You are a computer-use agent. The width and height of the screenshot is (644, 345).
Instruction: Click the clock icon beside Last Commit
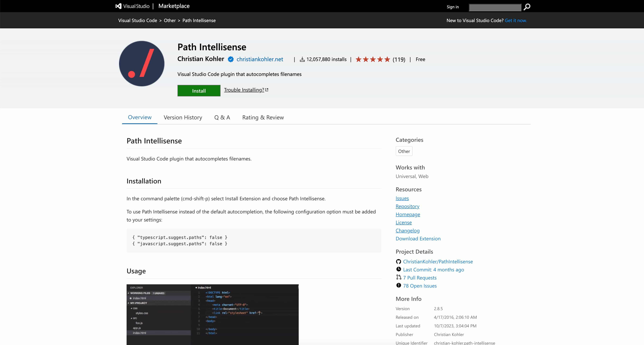(399, 269)
